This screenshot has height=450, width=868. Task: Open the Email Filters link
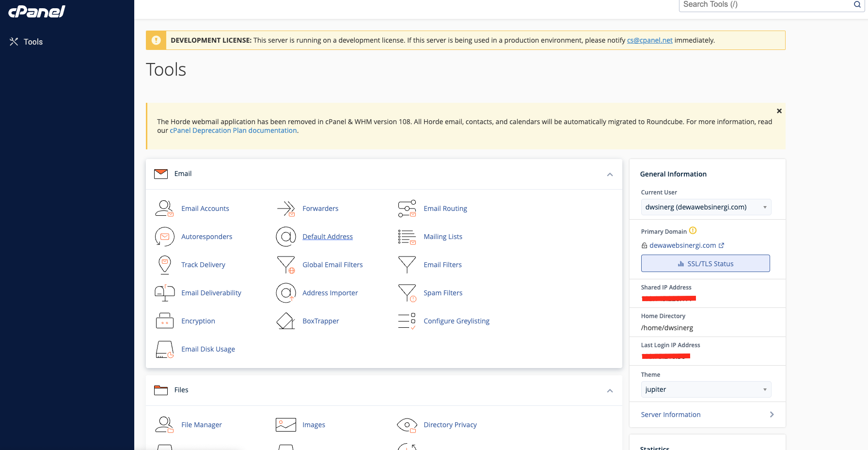pyautogui.click(x=442, y=265)
